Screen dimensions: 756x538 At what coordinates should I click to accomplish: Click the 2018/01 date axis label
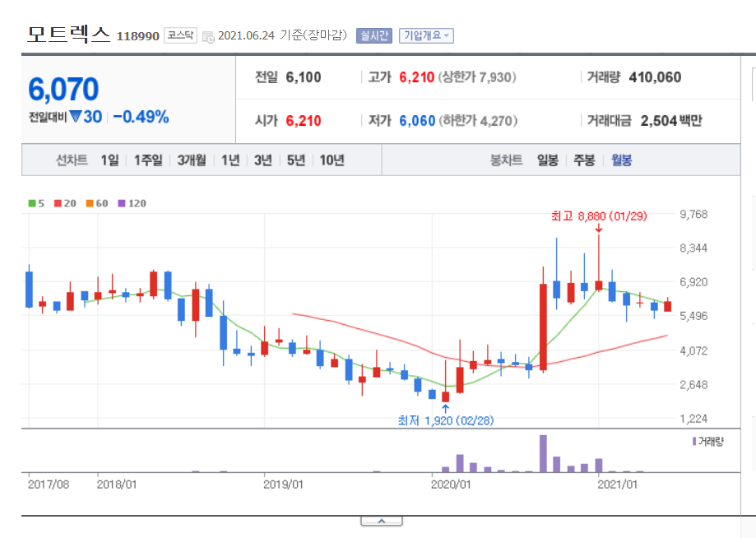tap(117, 484)
